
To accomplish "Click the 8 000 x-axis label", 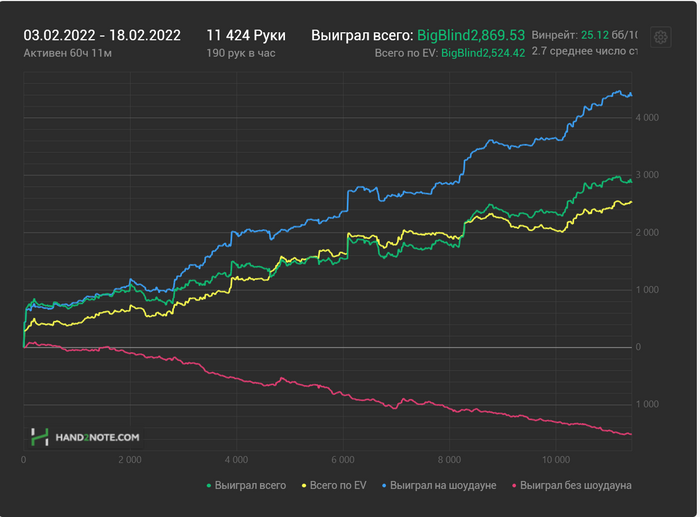I will [x=449, y=459].
